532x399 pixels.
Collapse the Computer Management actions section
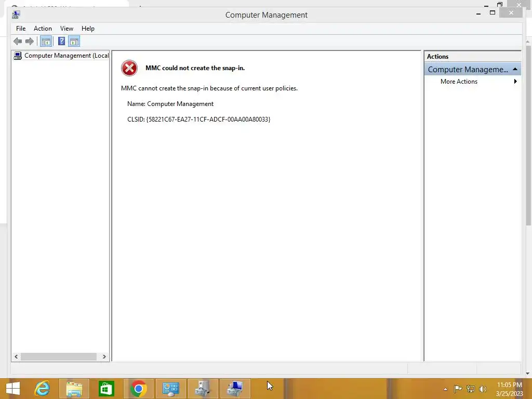click(x=515, y=69)
